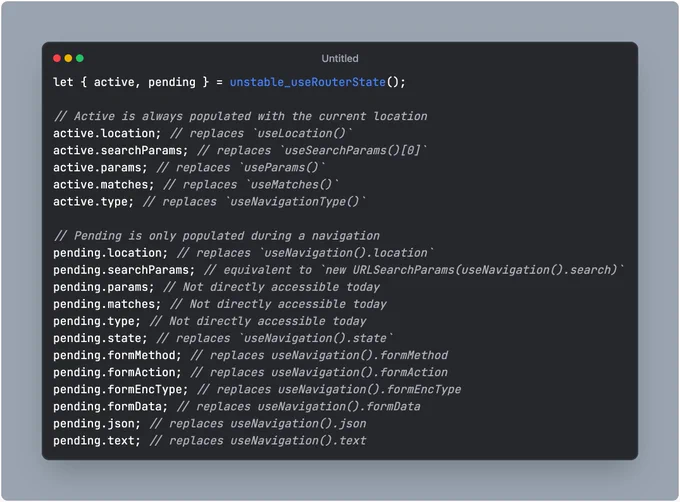Click the comment 'Active is always populated' line
Viewport: 680px width, 502px height.
[240, 116]
